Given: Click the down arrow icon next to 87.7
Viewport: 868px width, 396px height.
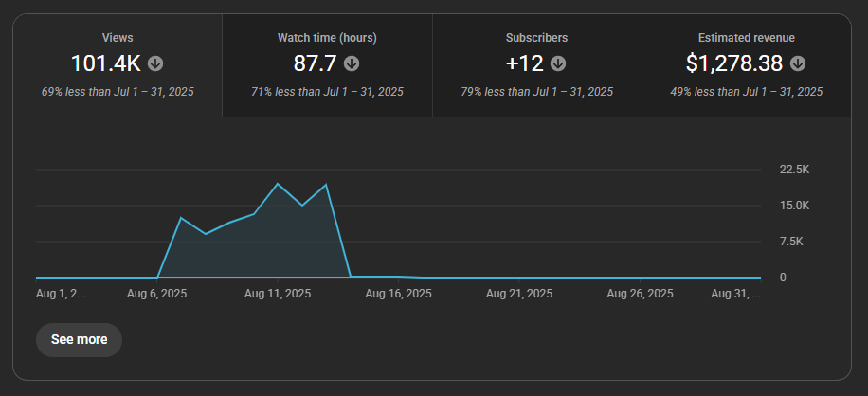Looking at the screenshot, I should pos(352,63).
